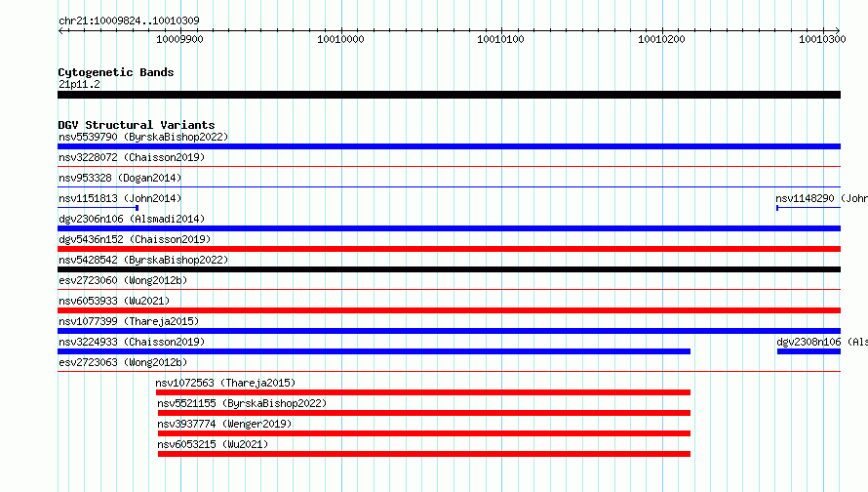Click the red bar of nsv6053215

[x=424, y=454]
